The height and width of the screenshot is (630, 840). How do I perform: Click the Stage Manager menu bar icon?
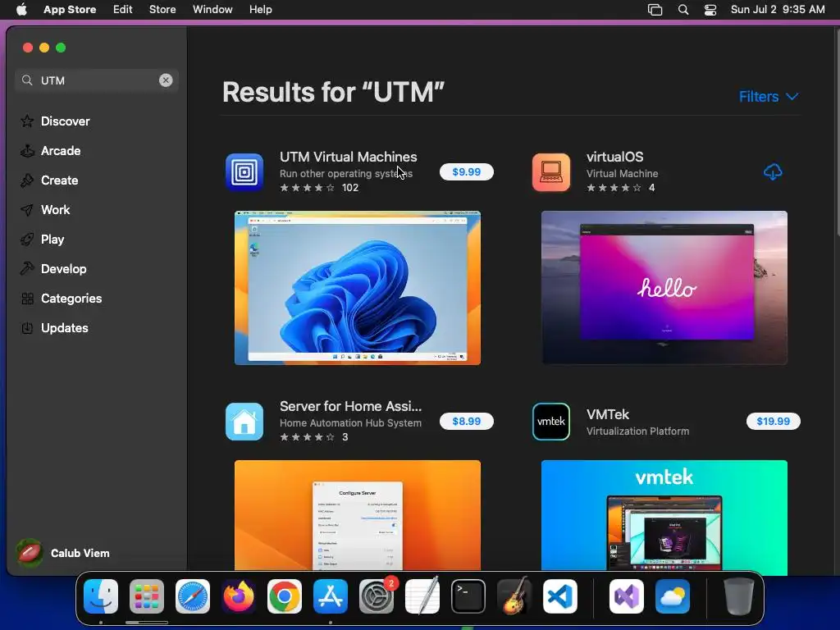click(x=655, y=10)
